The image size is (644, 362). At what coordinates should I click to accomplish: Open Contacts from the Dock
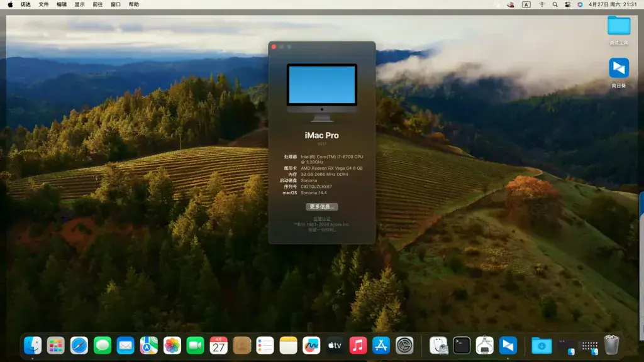pos(242,346)
